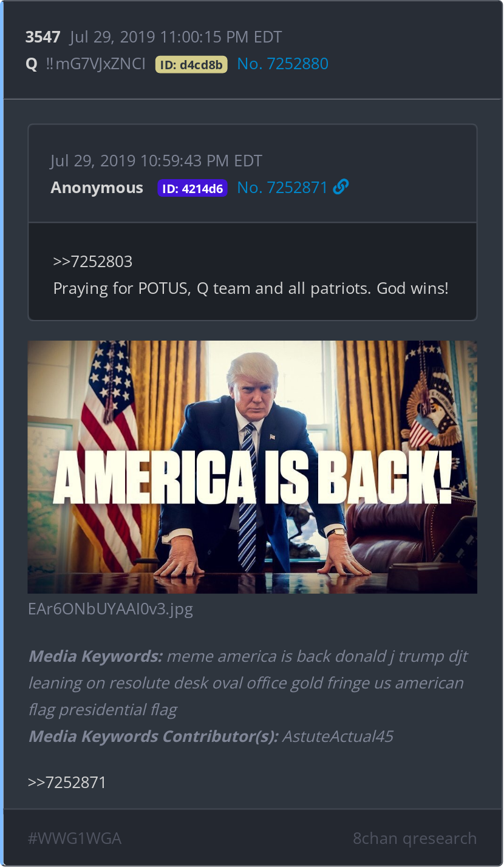Click the yellow ID: d4cd8b badge
This screenshot has width=504, height=867.
pyautogui.click(x=191, y=64)
